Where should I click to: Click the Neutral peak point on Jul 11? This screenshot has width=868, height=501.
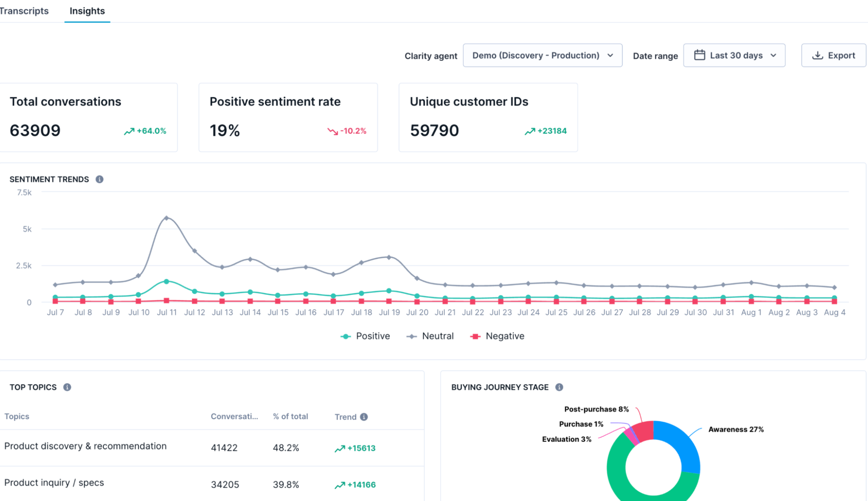pos(166,218)
